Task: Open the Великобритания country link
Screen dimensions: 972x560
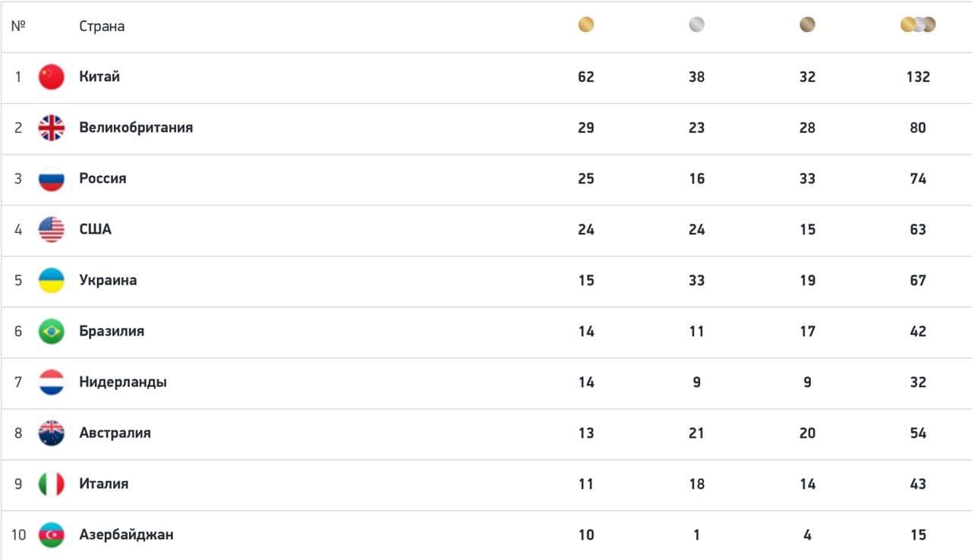Action: click(136, 127)
